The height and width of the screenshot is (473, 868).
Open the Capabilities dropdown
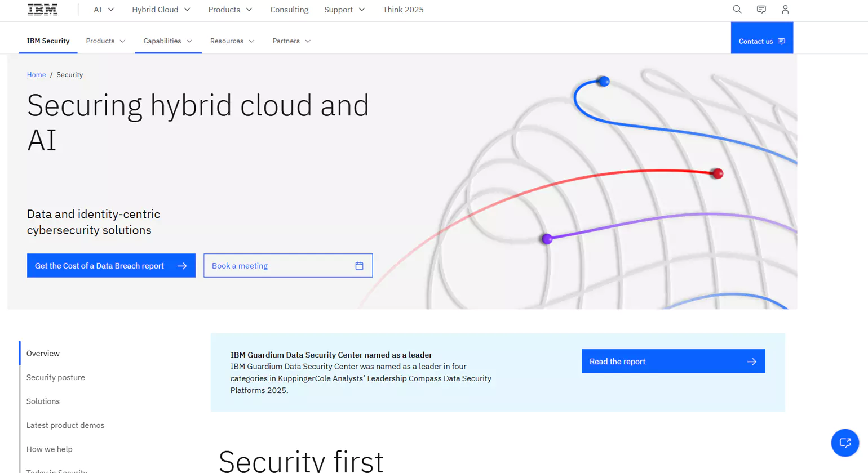pos(167,41)
